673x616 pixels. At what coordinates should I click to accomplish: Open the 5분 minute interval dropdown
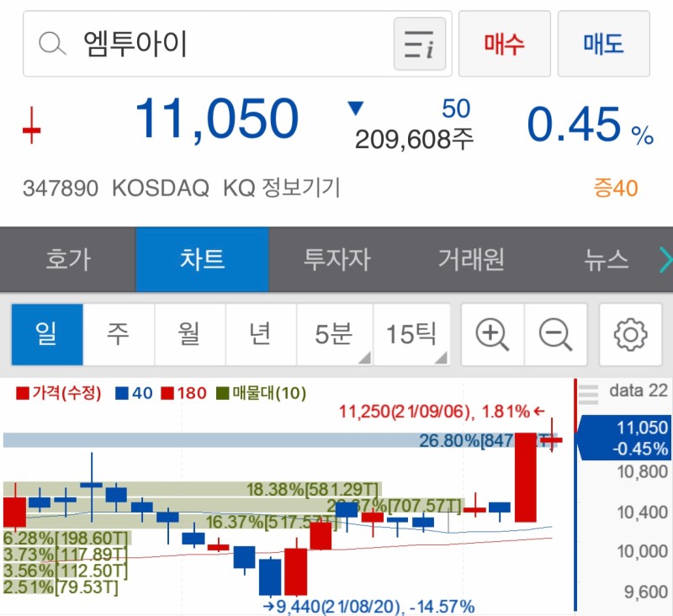coord(334,334)
